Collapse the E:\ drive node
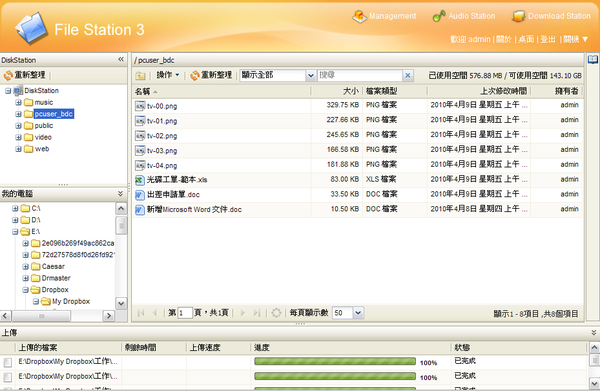The height and width of the screenshot is (391, 600). (x=15, y=232)
